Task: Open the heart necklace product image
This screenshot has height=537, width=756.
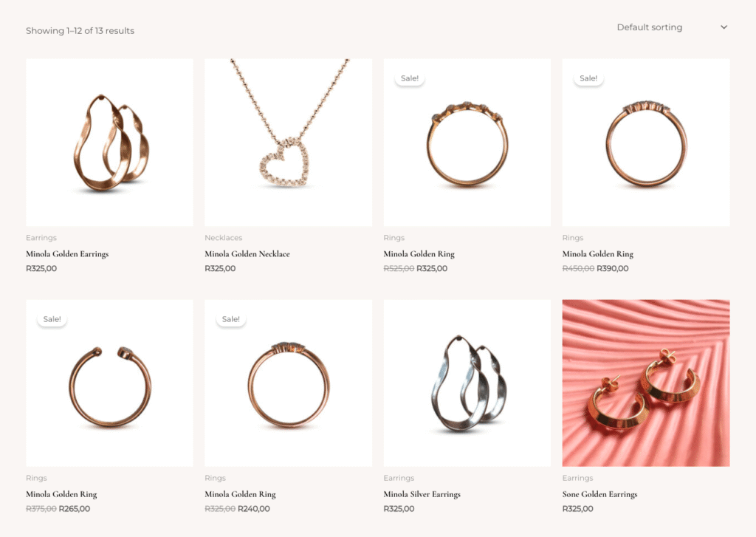Action: point(289,143)
